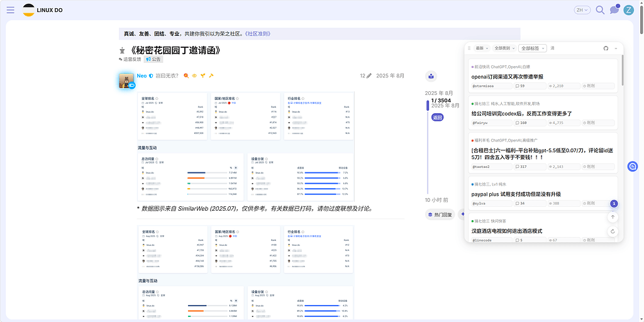Click the 160 replies count
Viewport: 644px width, 322px height.
point(530,123)
